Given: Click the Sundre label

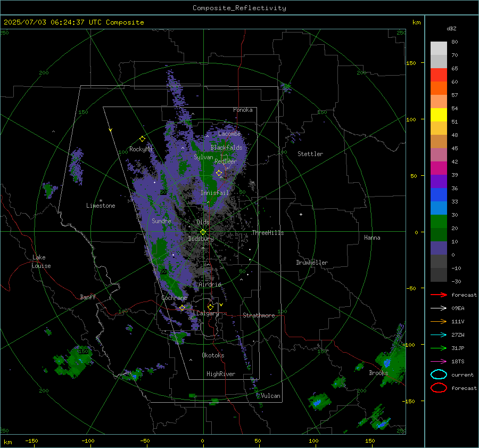Looking at the screenshot, I should tap(161, 221).
